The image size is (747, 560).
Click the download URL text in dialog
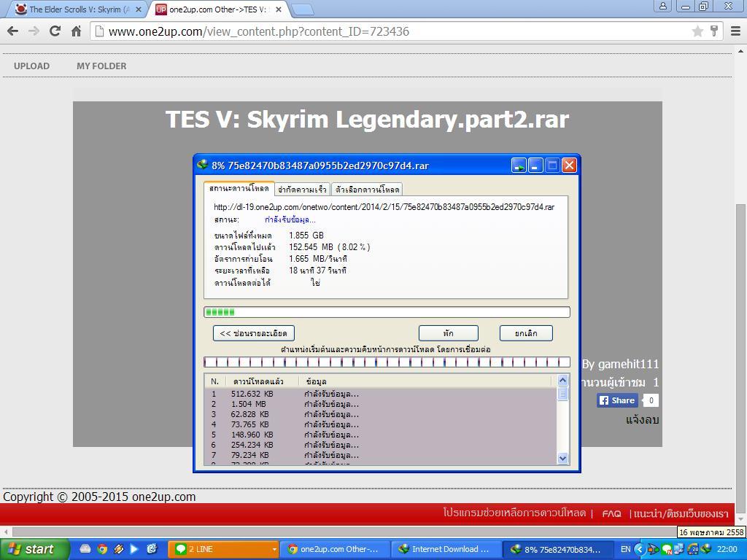[384, 207]
